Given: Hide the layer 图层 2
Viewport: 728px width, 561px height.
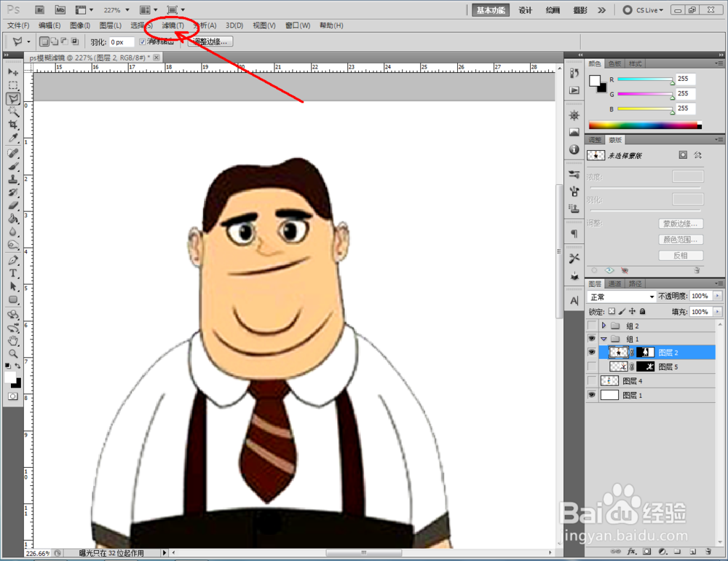Looking at the screenshot, I should (592, 353).
